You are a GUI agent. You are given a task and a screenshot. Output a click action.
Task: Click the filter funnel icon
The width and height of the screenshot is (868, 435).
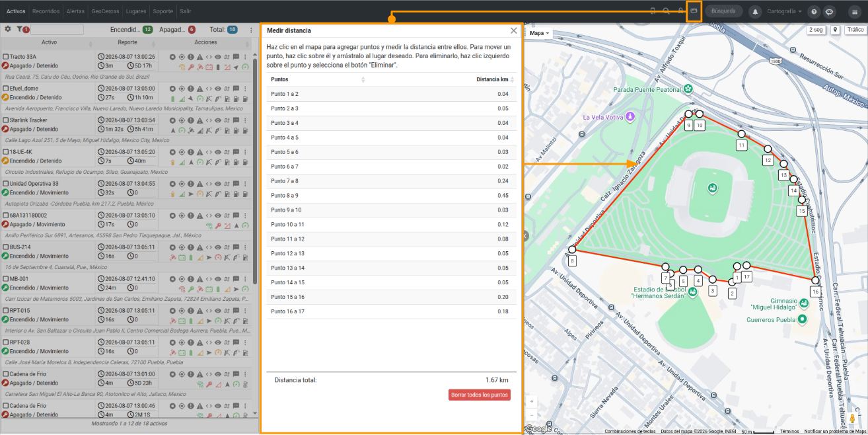20,29
